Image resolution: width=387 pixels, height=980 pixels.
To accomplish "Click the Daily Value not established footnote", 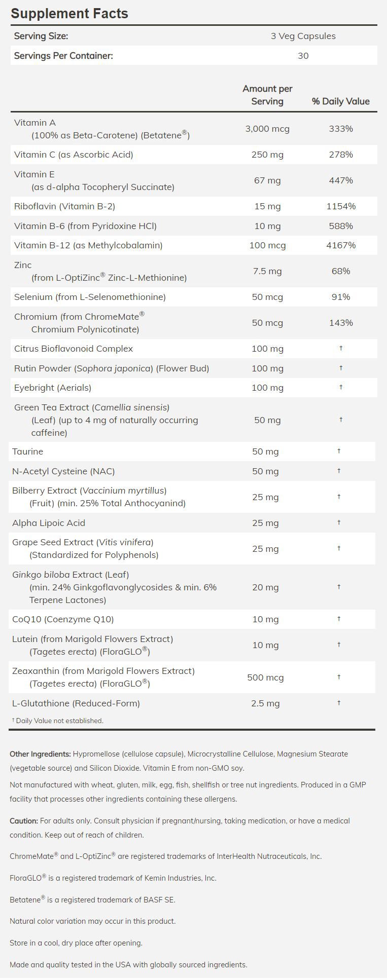I will [58, 721].
